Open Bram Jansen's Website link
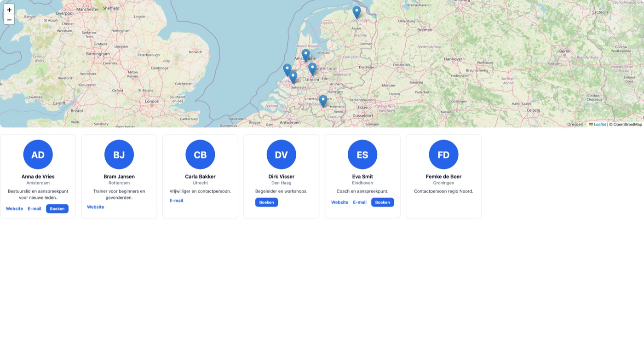The height and width of the screenshot is (362, 644). [x=96, y=207]
